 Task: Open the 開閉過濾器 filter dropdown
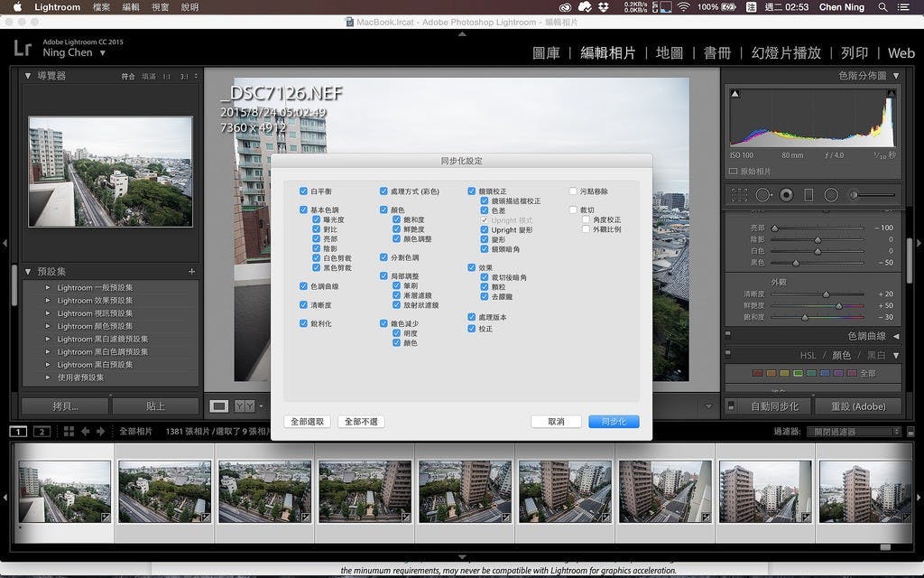click(x=853, y=432)
